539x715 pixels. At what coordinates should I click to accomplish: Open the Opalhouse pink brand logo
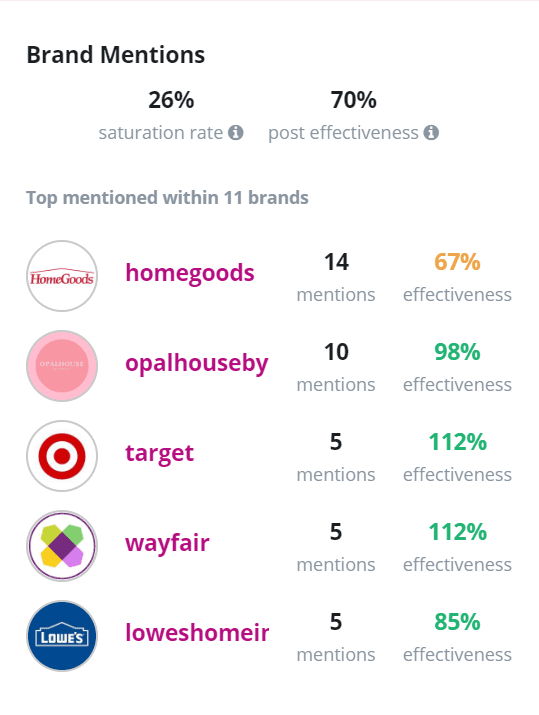coord(62,366)
